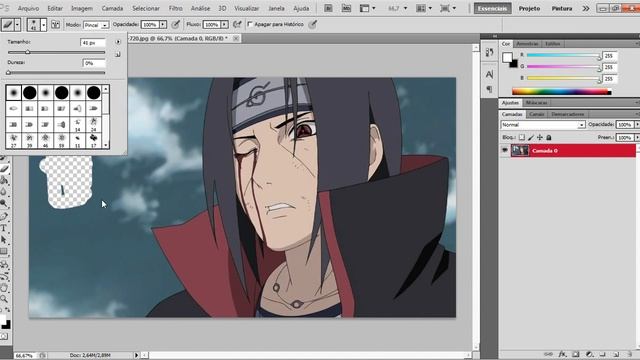
Task: Choose the brush preset labeled 59
Action: tap(62, 140)
